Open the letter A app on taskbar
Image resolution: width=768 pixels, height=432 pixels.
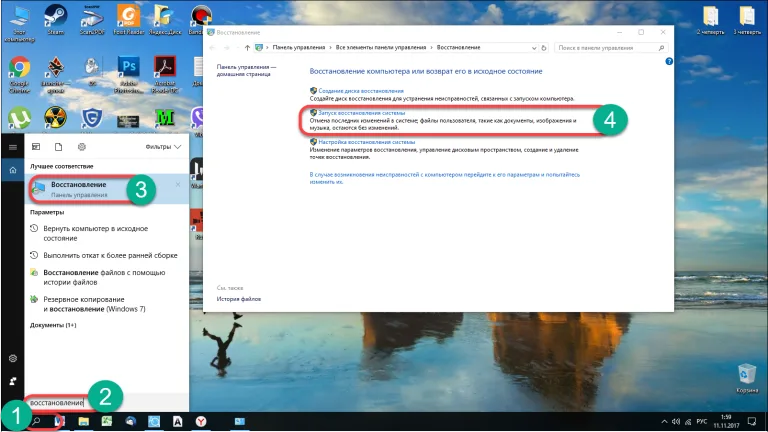(x=177, y=421)
